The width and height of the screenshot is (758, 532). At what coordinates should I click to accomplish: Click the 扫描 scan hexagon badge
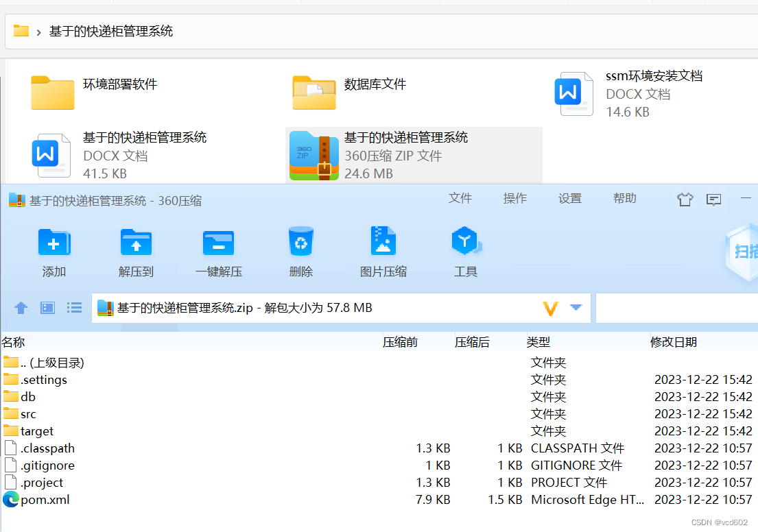click(x=742, y=252)
